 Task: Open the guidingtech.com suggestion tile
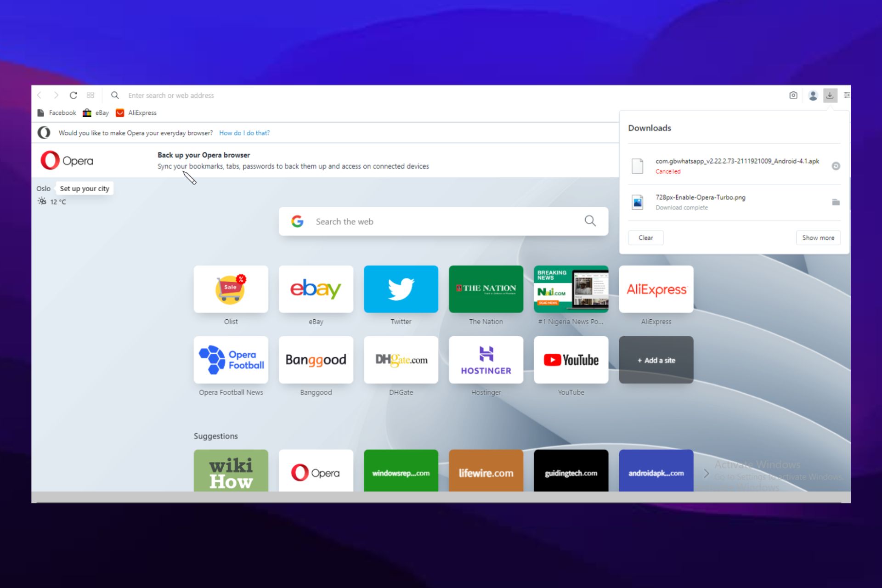click(571, 470)
